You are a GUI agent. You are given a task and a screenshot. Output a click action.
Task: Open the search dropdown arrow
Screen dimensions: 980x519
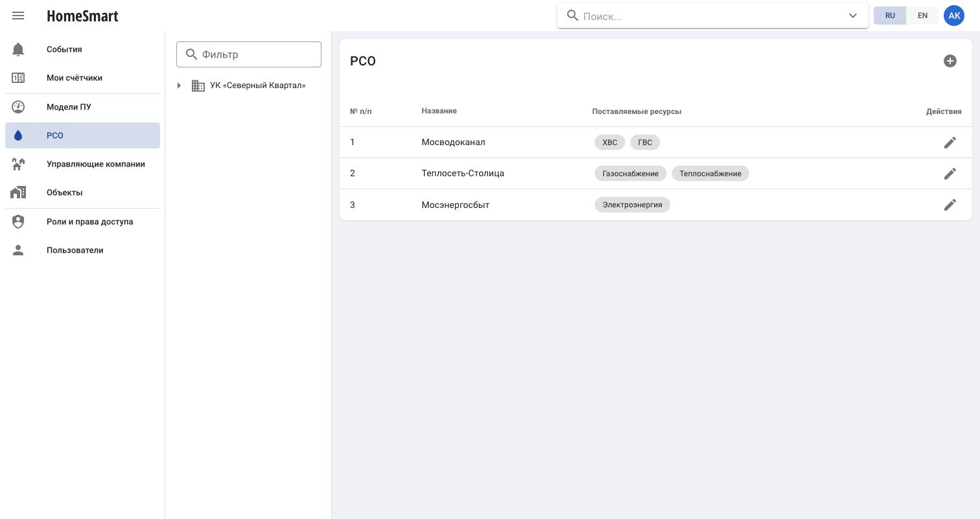tap(853, 16)
